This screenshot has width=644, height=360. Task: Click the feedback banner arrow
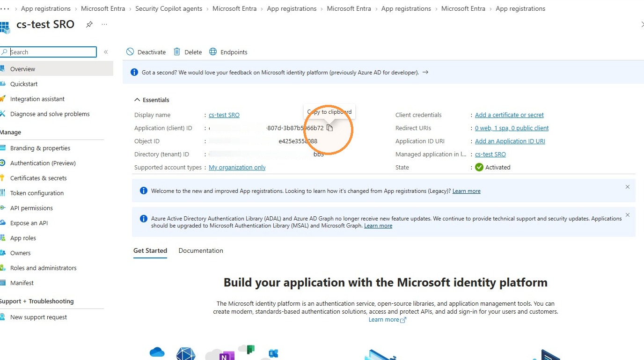pyautogui.click(x=425, y=73)
